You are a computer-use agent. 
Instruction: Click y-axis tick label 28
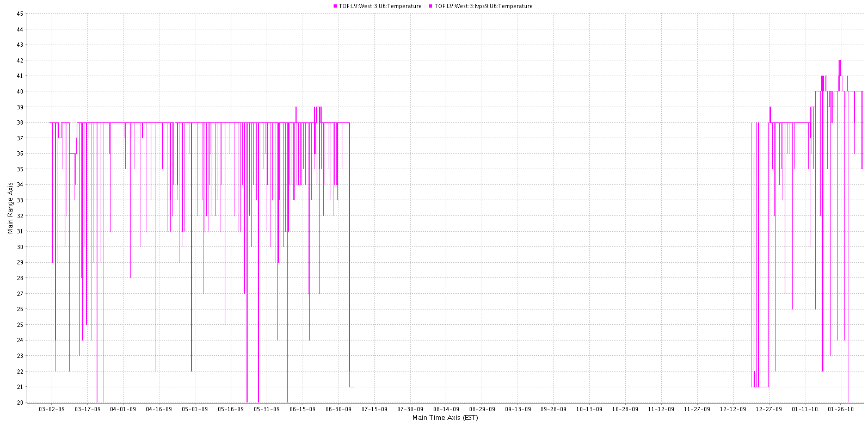[20, 278]
